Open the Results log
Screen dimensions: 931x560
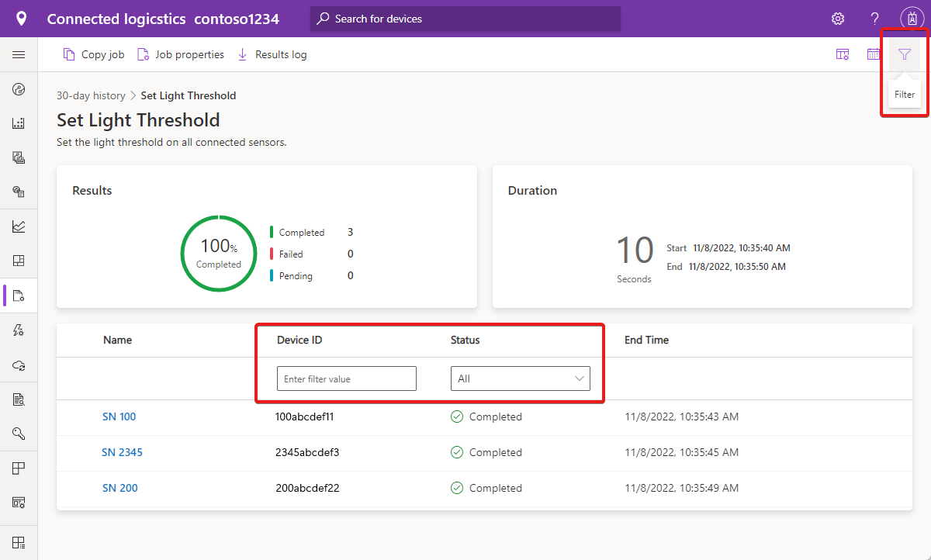[272, 54]
